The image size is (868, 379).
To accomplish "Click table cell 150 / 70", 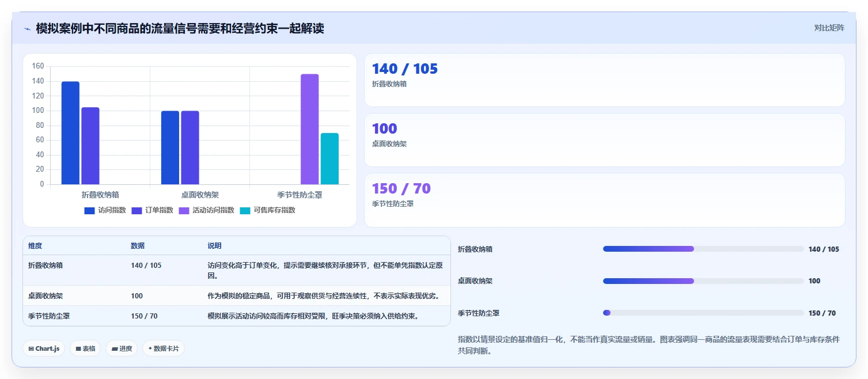I will pyautogui.click(x=144, y=316).
